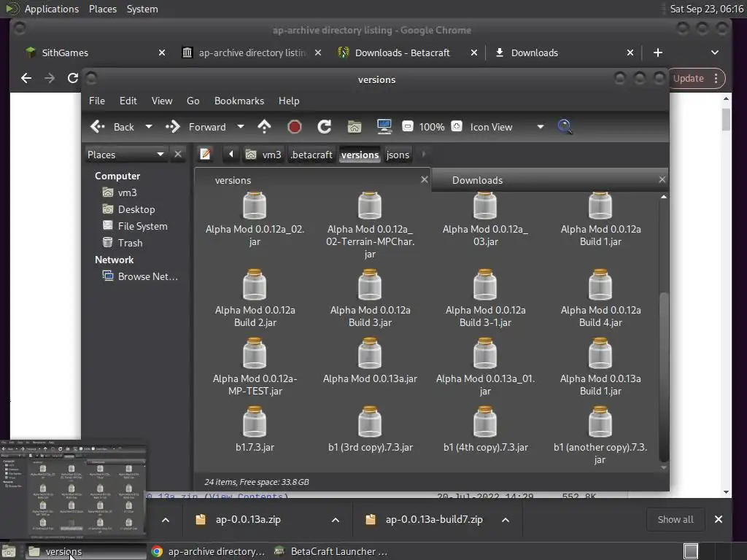Select the b1.7.3.jar file icon
This screenshot has height=560, width=747.
pyautogui.click(x=255, y=421)
